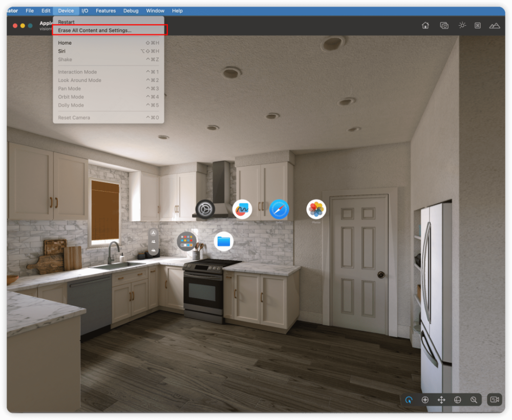Select Siri in the Device menu
This screenshot has width=512, height=420.
pyautogui.click(x=109, y=51)
